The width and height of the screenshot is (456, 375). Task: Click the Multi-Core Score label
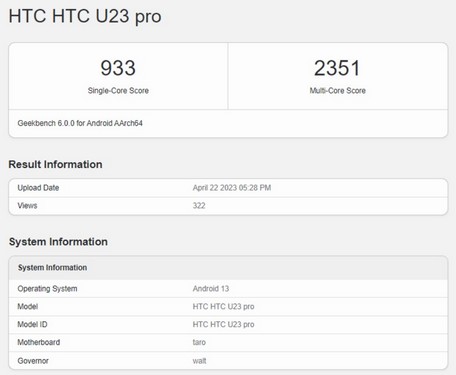(337, 91)
